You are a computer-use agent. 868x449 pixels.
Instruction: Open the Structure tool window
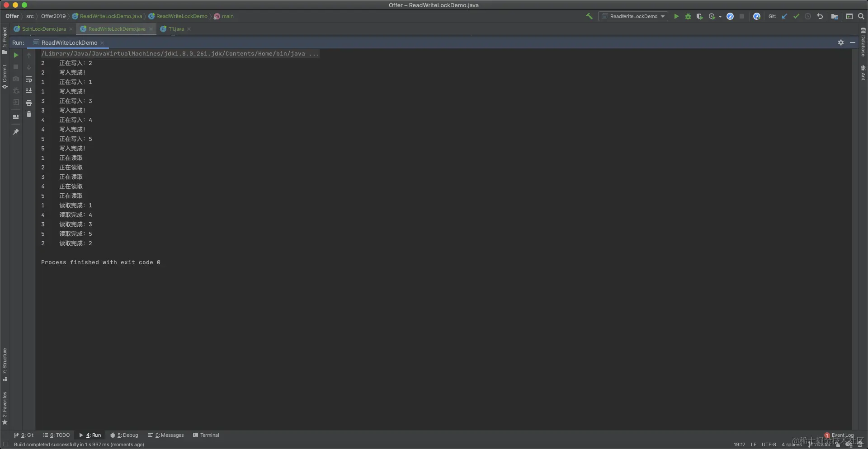pyautogui.click(x=5, y=365)
